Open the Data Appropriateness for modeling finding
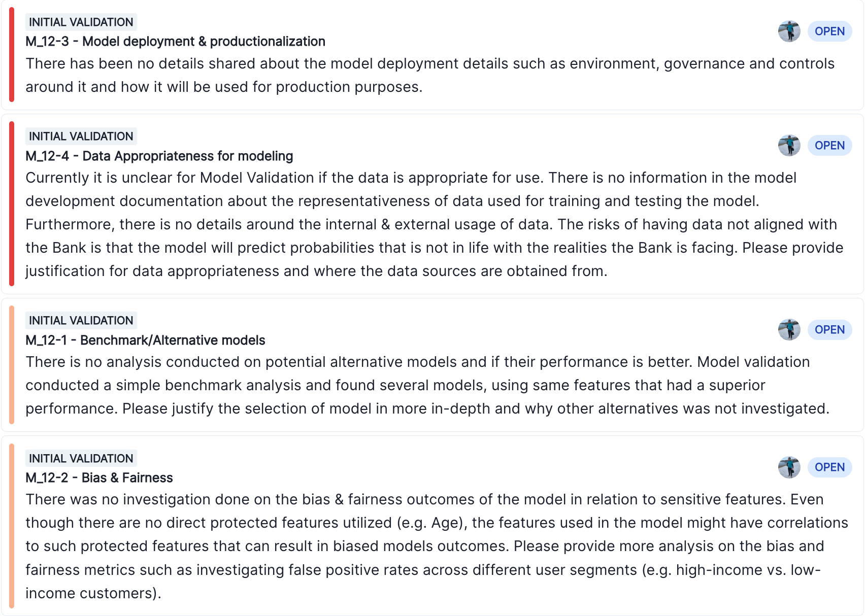This screenshot has width=865, height=616. point(159,156)
